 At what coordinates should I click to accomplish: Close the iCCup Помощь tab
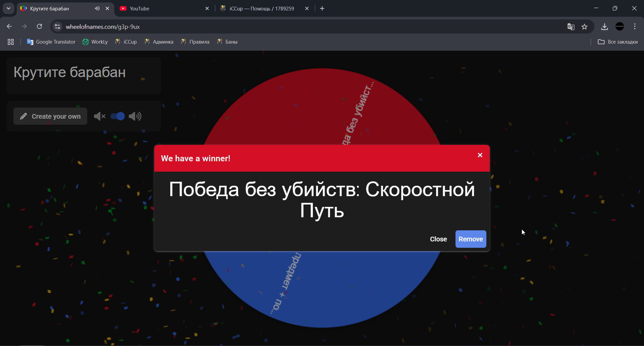[x=307, y=8]
